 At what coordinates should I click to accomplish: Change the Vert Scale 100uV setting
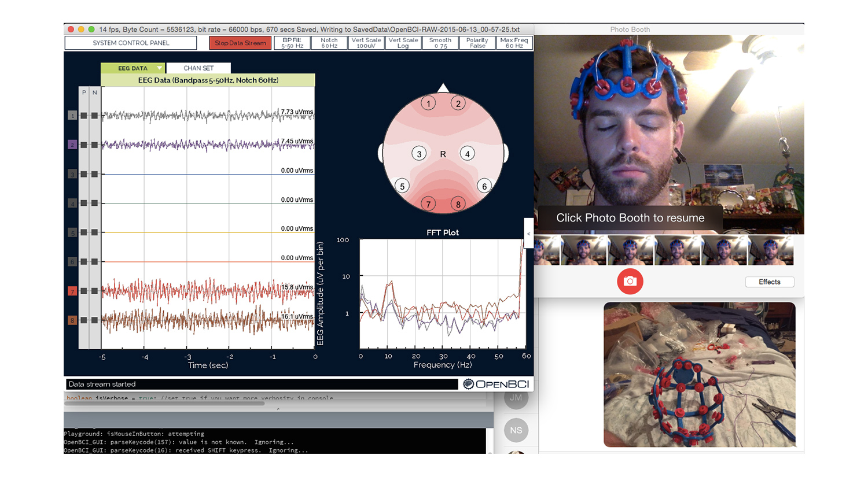click(366, 43)
